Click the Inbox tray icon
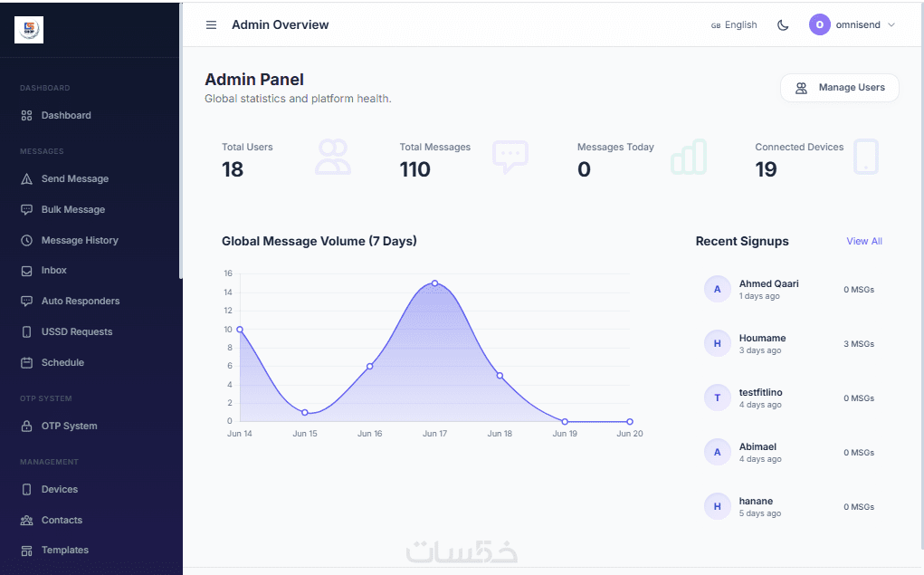The height and width of the screenshot is (575, 924). pos(26,271)
